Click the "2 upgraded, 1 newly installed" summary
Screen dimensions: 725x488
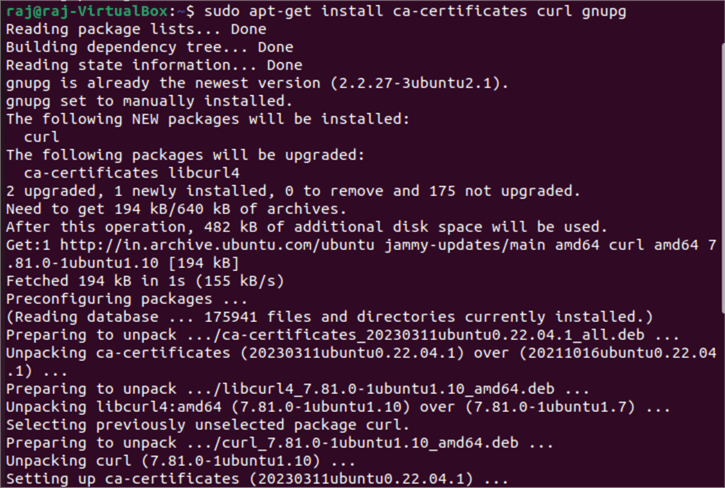pos(292,191)
